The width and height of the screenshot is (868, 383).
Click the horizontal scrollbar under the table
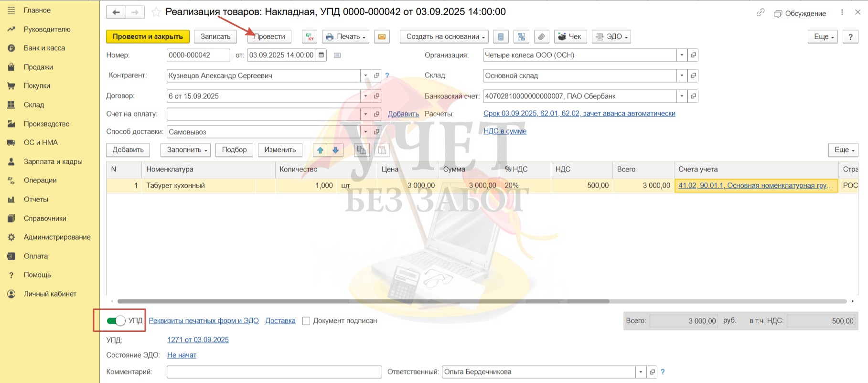click(363, 301)
